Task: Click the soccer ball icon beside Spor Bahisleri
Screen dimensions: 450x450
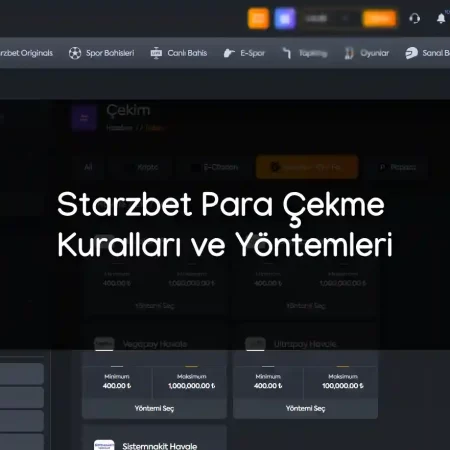Action: (x=75, y=53)
